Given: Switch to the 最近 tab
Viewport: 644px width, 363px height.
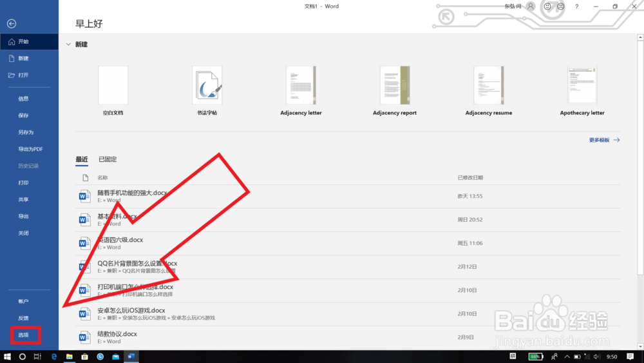Looking at the screenshot, I should point(82,159).
